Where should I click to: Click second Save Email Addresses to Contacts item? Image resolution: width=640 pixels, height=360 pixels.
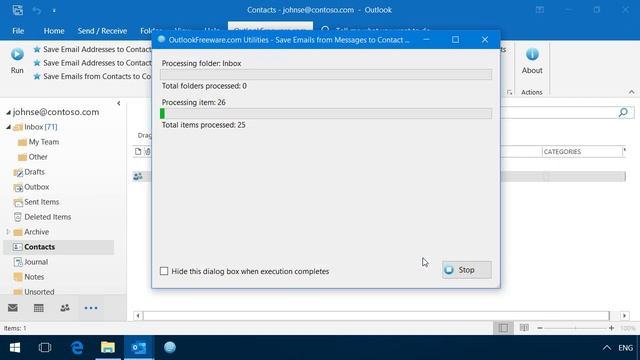tap(92, 63)
